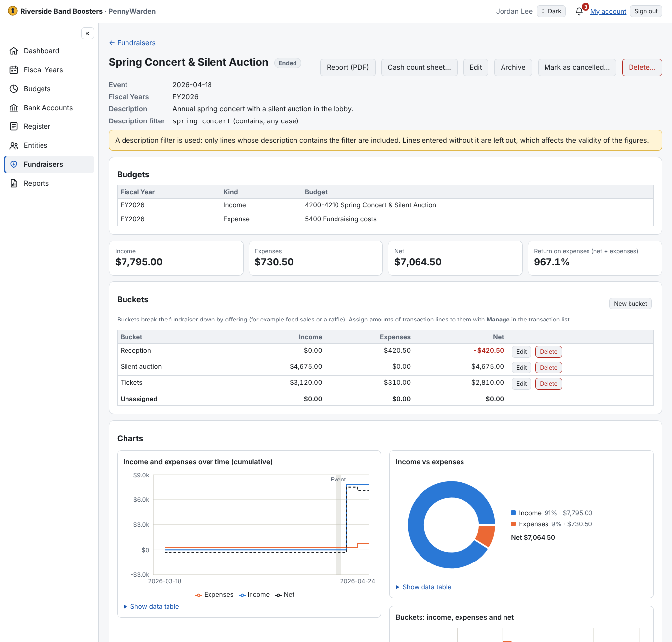Toggle Net series in line chart legend
The image size is (672, 642).
(285, 595)
